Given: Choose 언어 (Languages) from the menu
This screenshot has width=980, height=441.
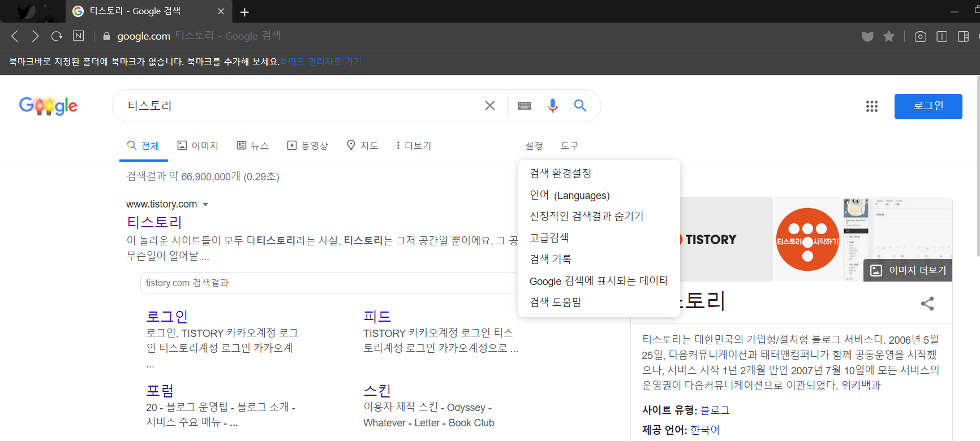Looking at the screenshot, I should [x=599, y=195].
